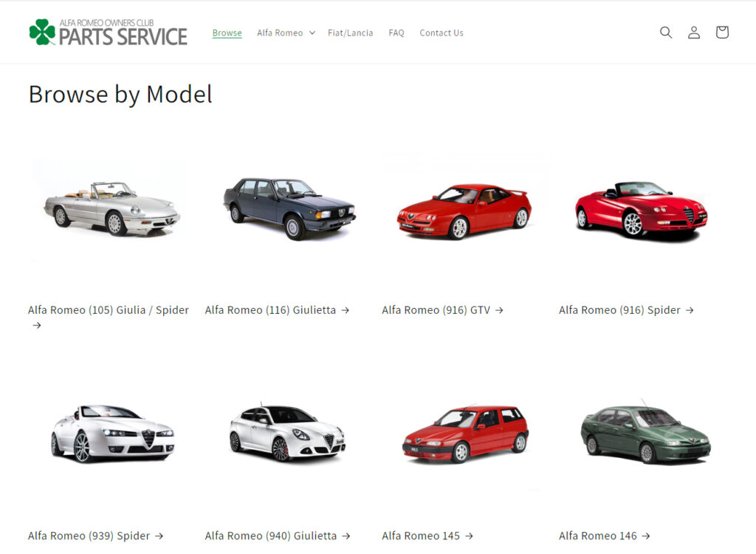Open the Alfa Romeo 146 category
Screen dimensions: 756x554
pyautogui.click(x=598, y=536)
